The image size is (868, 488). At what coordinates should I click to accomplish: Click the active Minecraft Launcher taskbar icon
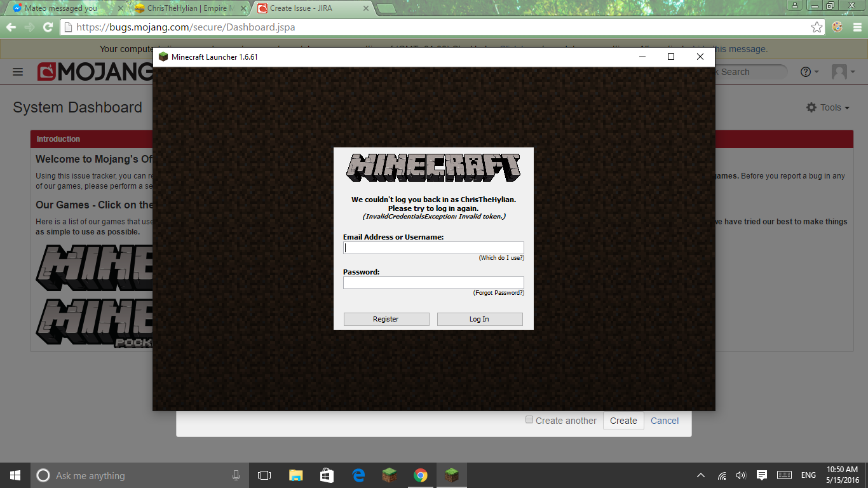pyautogui.click(x=451, y=475)
